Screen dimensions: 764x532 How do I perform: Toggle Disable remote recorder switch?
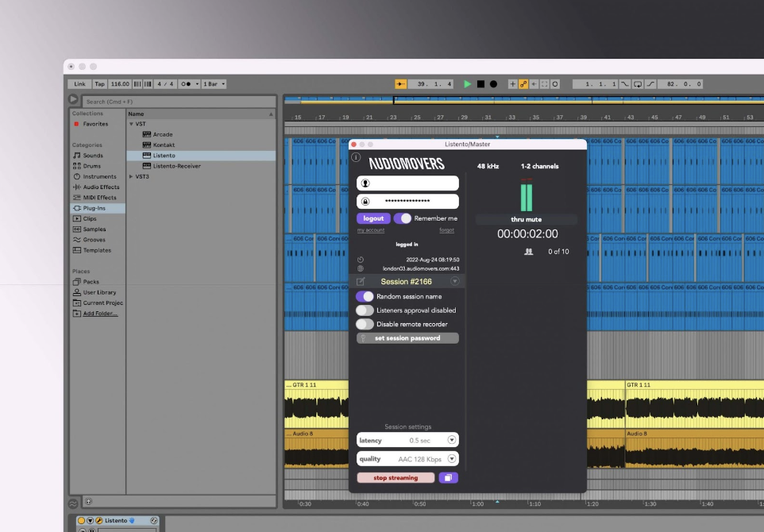pos(365,324)
